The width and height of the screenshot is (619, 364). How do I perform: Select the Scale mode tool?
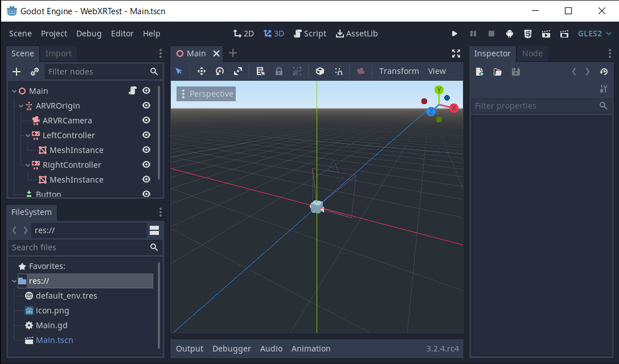click(238, 71)
